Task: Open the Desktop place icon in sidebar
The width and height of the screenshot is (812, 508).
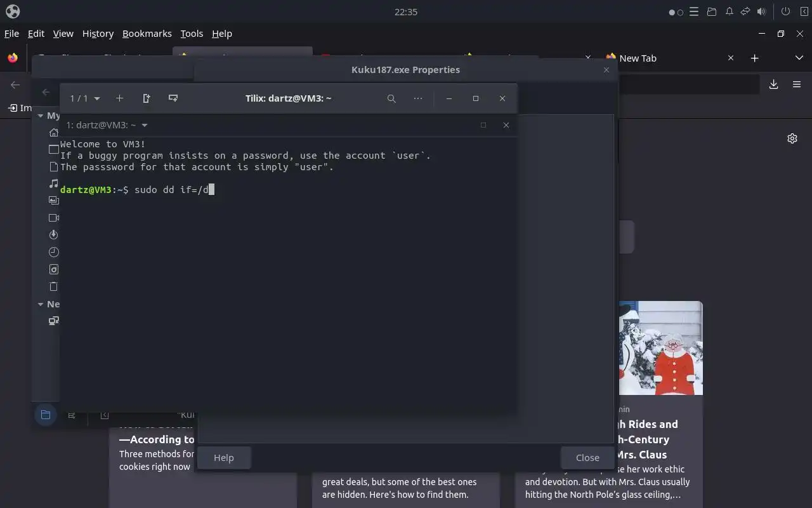Action: (54, 149)
